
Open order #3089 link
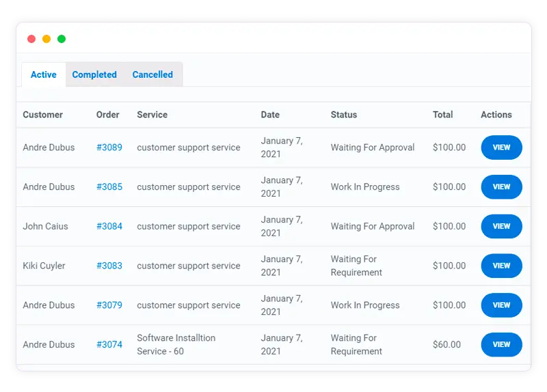click(109, 148)
